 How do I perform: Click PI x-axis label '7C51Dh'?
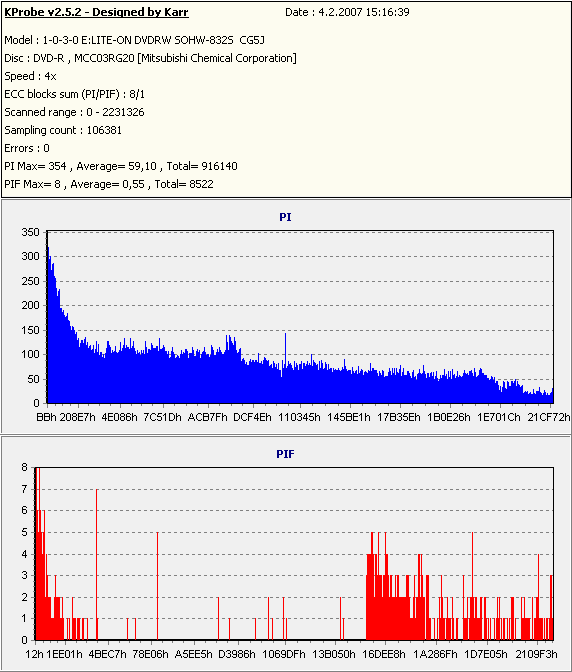(x=162, y=417)
